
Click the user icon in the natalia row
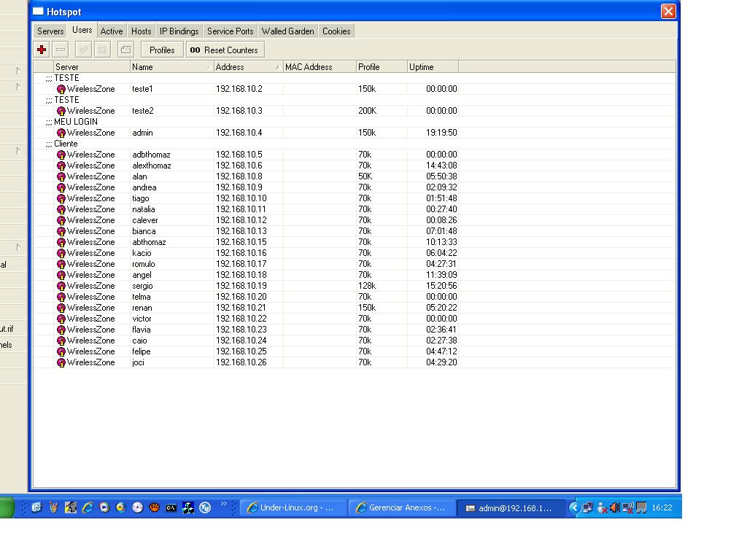pos(61,209)
